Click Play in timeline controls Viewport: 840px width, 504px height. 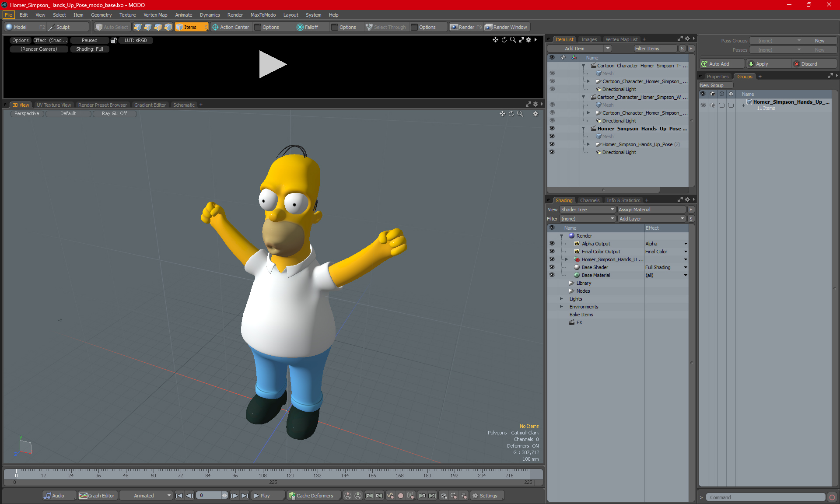268,496
